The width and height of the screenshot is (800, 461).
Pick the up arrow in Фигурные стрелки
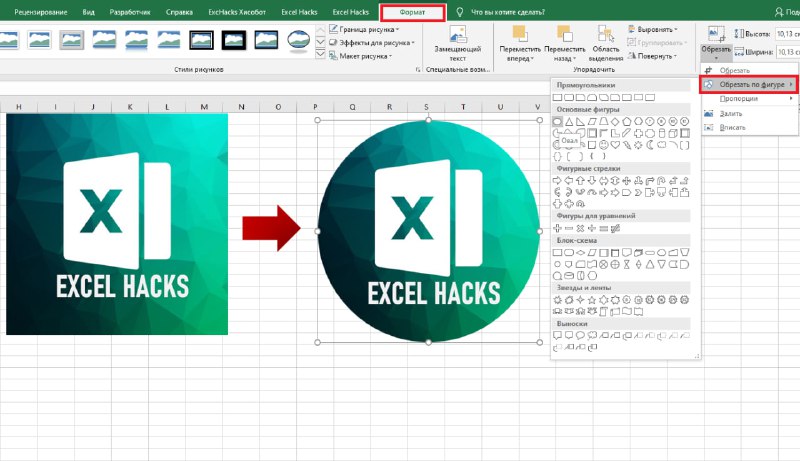point(580,181)
